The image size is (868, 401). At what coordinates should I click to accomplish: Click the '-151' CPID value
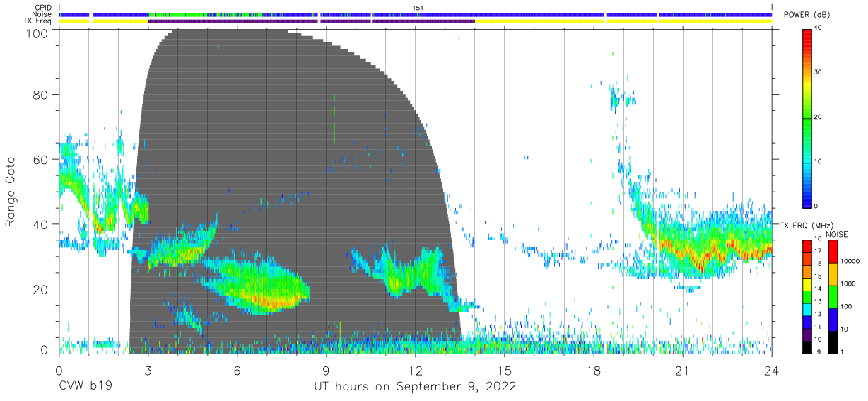point(415,8)
